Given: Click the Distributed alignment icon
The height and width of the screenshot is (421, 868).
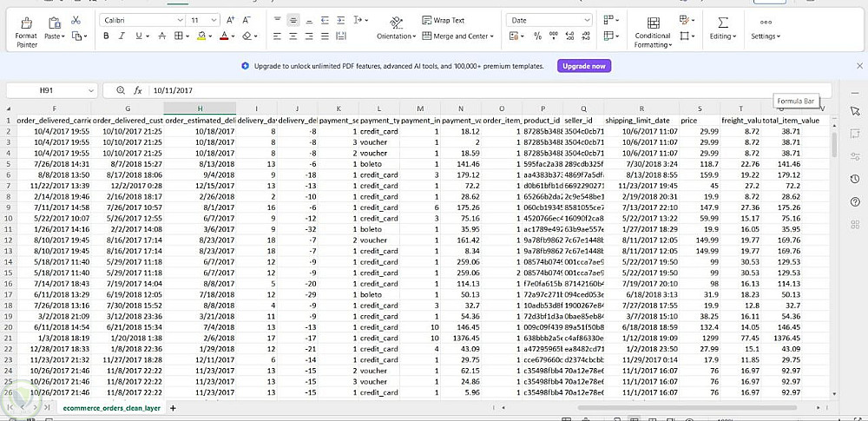Looking at the screenshot, I should tap(341, 36).
